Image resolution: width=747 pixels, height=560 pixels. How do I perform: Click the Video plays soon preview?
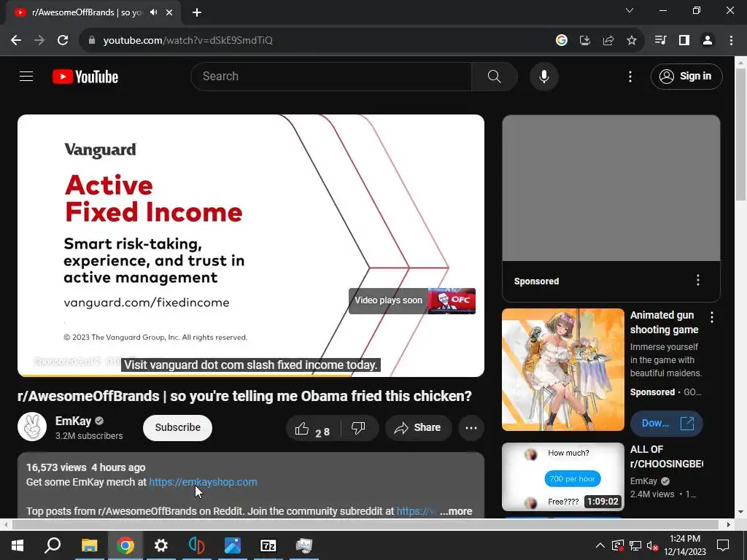tap(412, 301)
